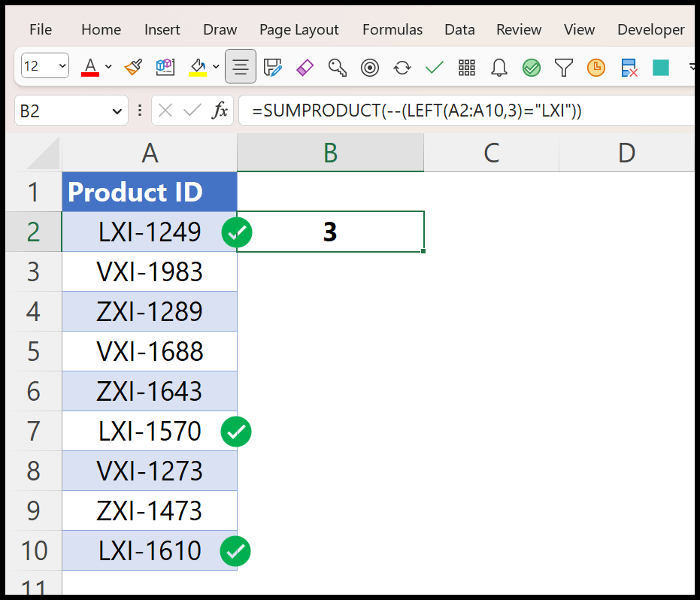Select column D header
This screenshot has height=600, width=700.
[x=627, y=153]
